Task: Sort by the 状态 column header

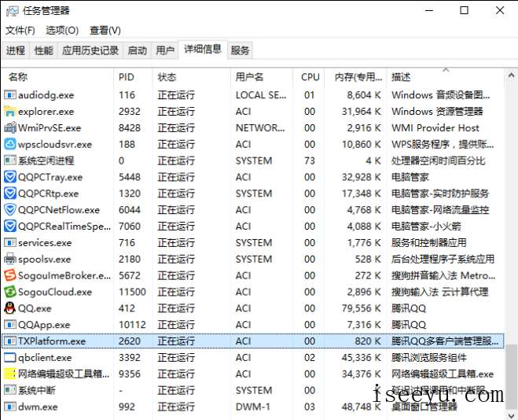Action: (x=191, y=77)
